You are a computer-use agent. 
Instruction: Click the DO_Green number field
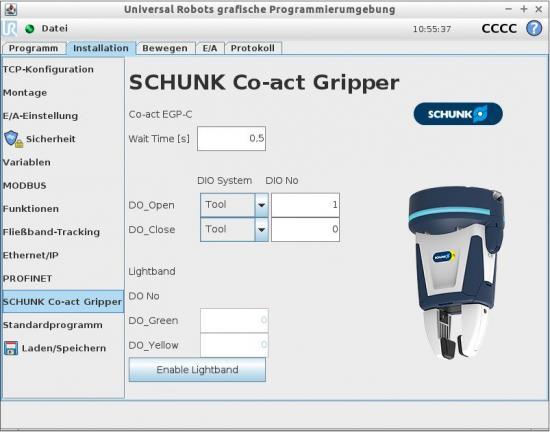234,320
